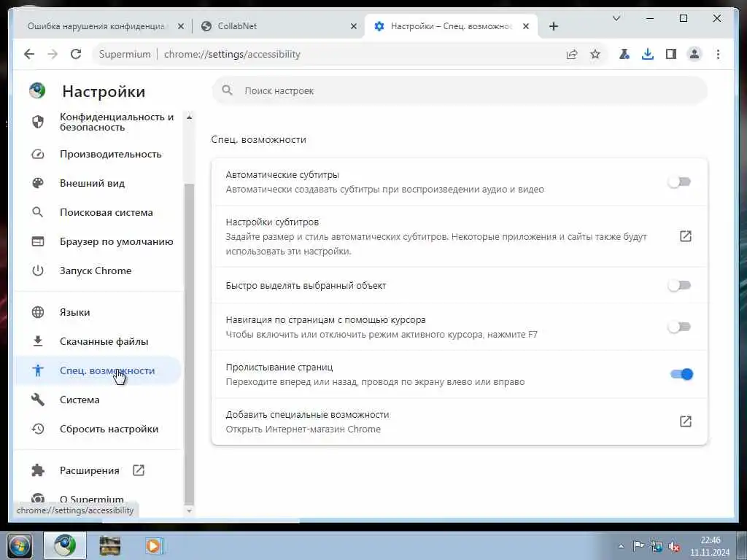
Task: Reload the settings page
Action: tap(76, 54)
